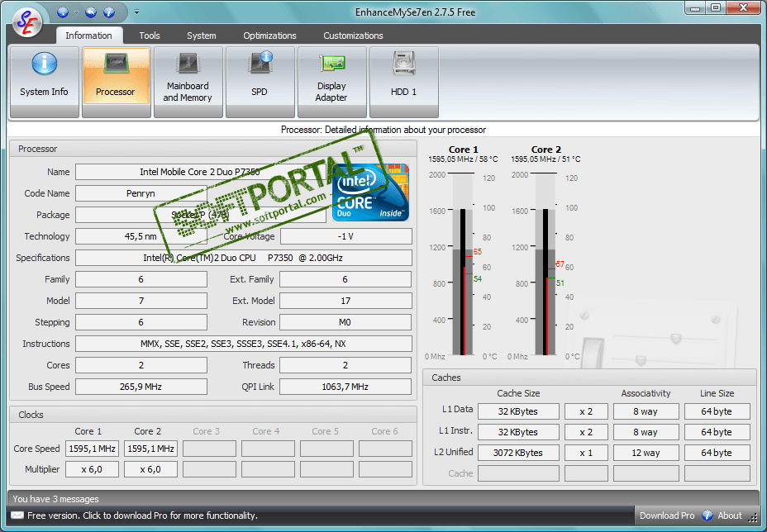
Task: Click the blue info 'i' quick-access icon
Action: pyautogui.click(x=109, y=12)
